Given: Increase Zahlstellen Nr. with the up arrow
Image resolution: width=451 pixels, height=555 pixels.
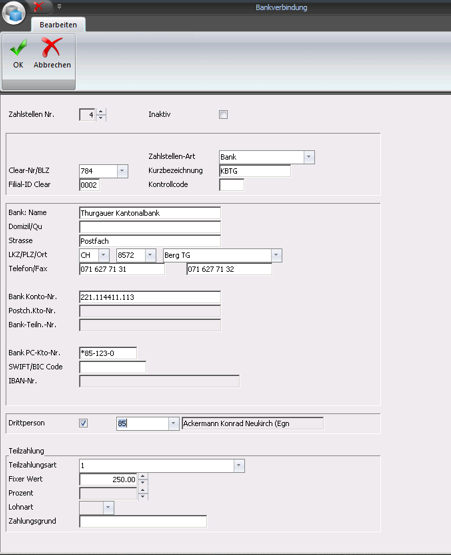Looking at the screenshot, I should tap(101, 112).
